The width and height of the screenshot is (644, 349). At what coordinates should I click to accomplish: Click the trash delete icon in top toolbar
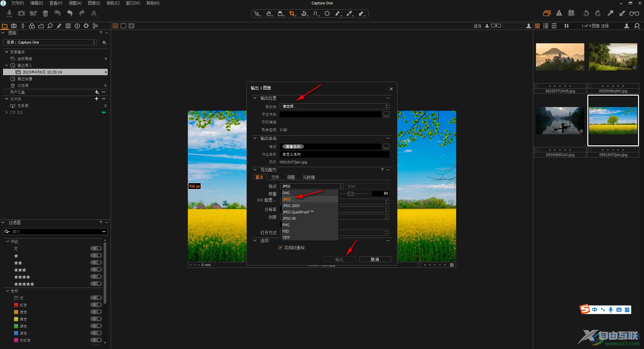point(46,13)
